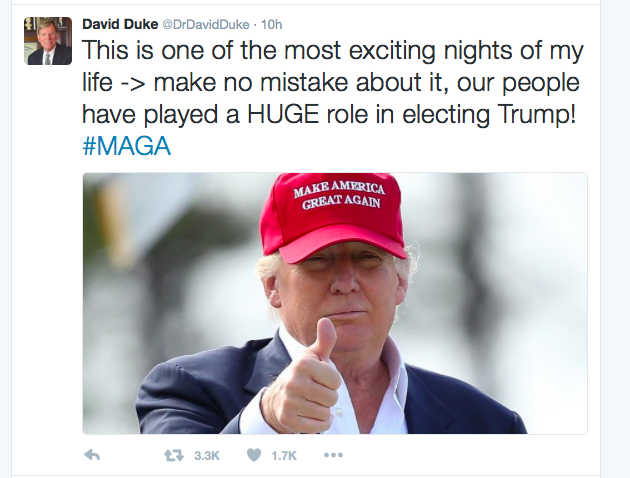Image resolution: width=630 pixels, height=478 pixels.
Task: Open the three-dots more options menu
Action: point(333,455)
